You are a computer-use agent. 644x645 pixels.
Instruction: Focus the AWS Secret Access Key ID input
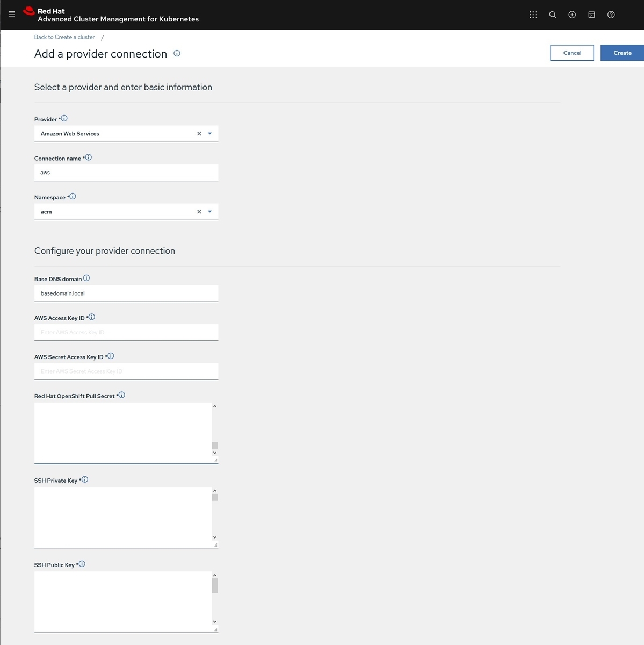[x=126, y=371]
